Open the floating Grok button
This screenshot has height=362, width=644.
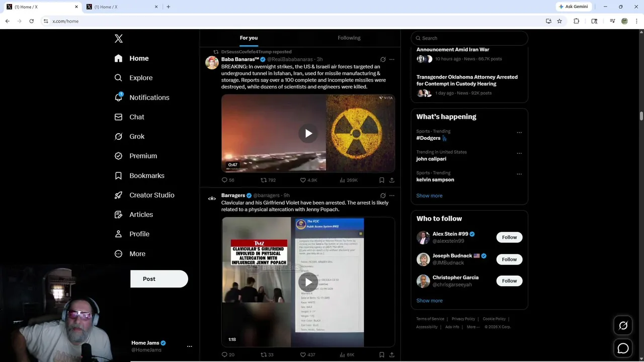pyautogui.click(x=623, y=326)
